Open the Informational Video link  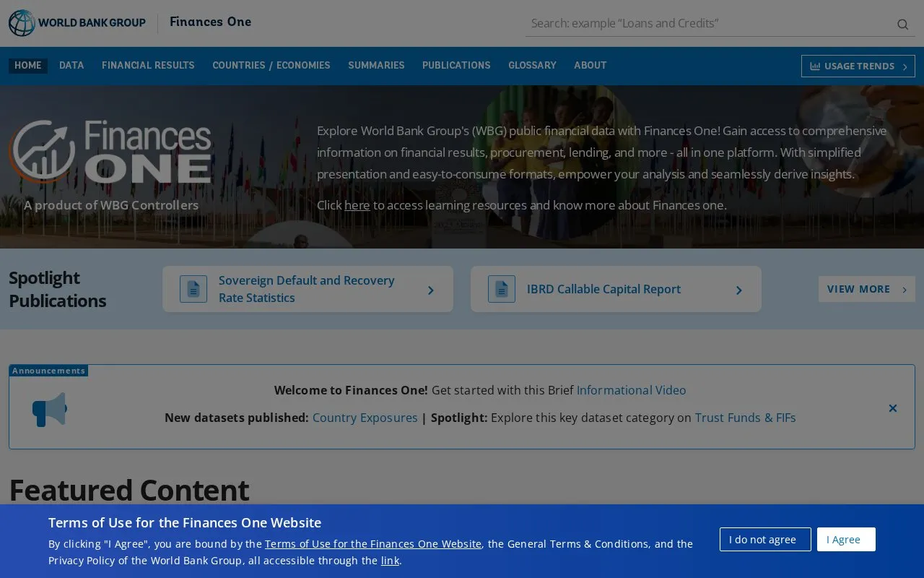(x=631, y=390)
